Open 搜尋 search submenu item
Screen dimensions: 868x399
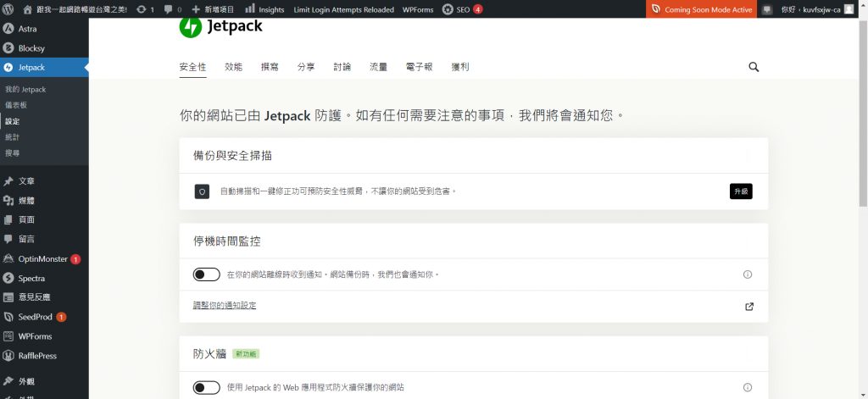point(12,152)
